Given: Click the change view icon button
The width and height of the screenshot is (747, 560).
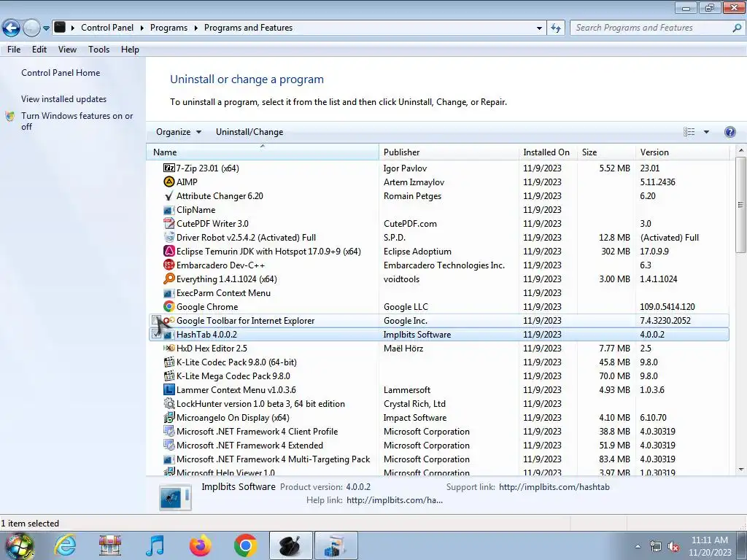Looking at the screenshot, I should [689, 132].
